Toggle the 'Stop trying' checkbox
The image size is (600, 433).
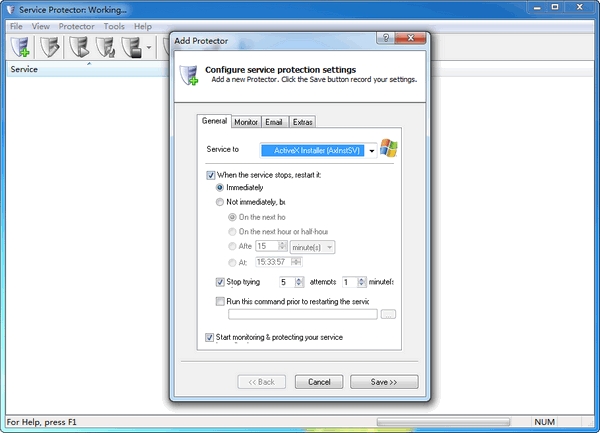pos(220,282)
